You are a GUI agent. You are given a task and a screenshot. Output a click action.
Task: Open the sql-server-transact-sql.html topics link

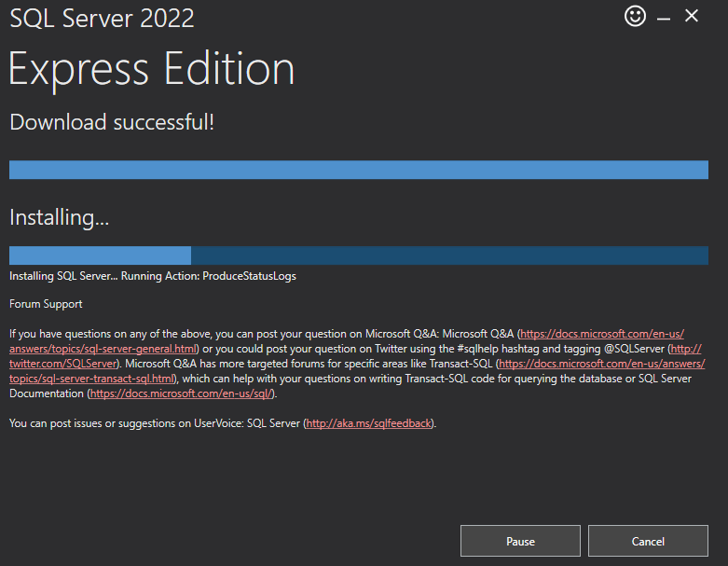91,379
